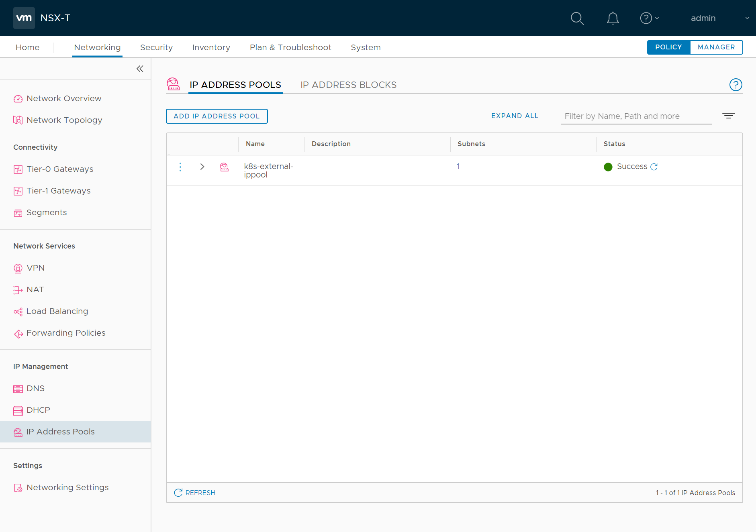Select the IP Address Pools tab

point(235,85)
